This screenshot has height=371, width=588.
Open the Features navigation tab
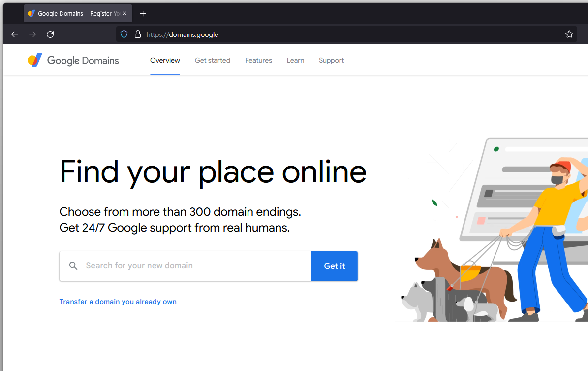259,61
